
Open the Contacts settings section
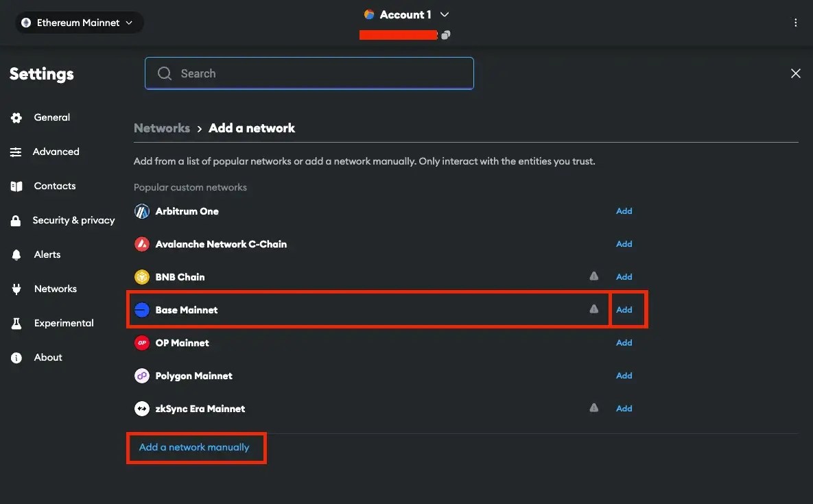54,185
